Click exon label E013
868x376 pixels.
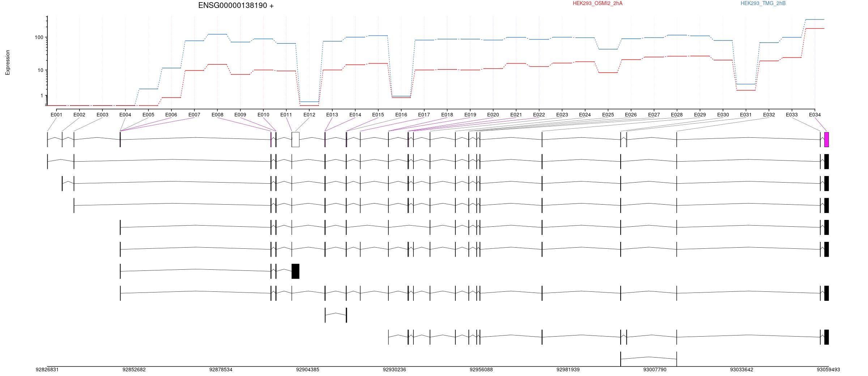[332, 115]
